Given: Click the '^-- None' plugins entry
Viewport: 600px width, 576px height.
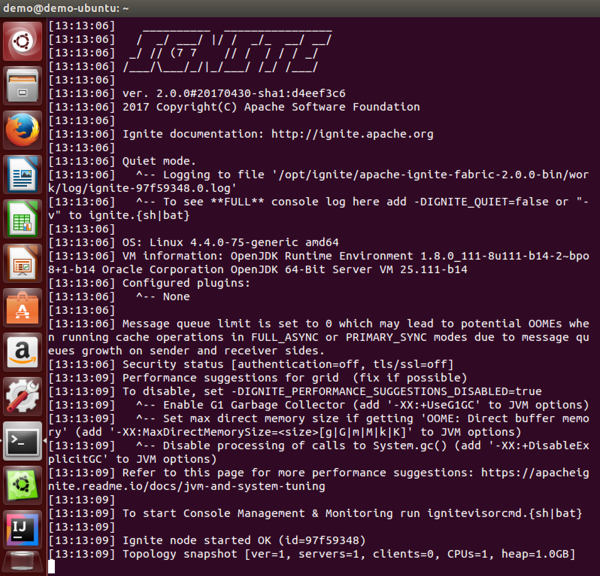Looking at the screenshot, I should [x=163, y=297].
